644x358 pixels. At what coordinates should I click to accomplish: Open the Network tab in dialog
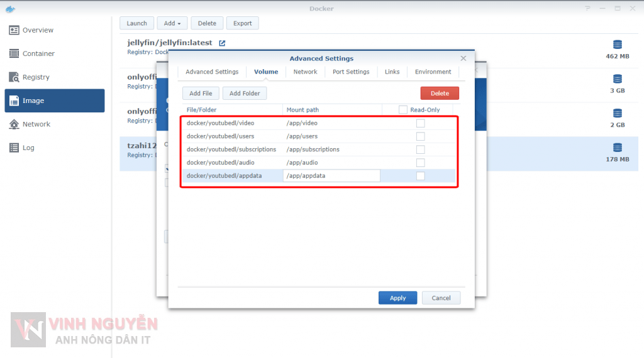tap(305, 72)
